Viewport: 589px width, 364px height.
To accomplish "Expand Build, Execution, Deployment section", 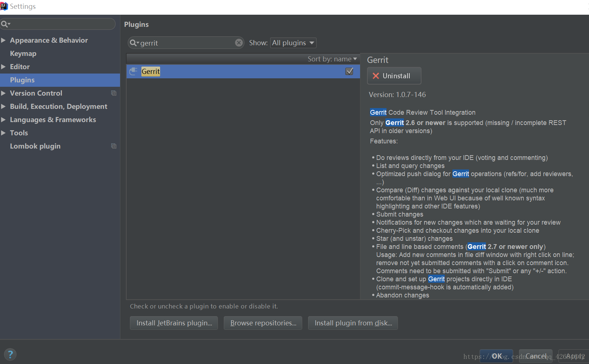I will coord(3,106).
